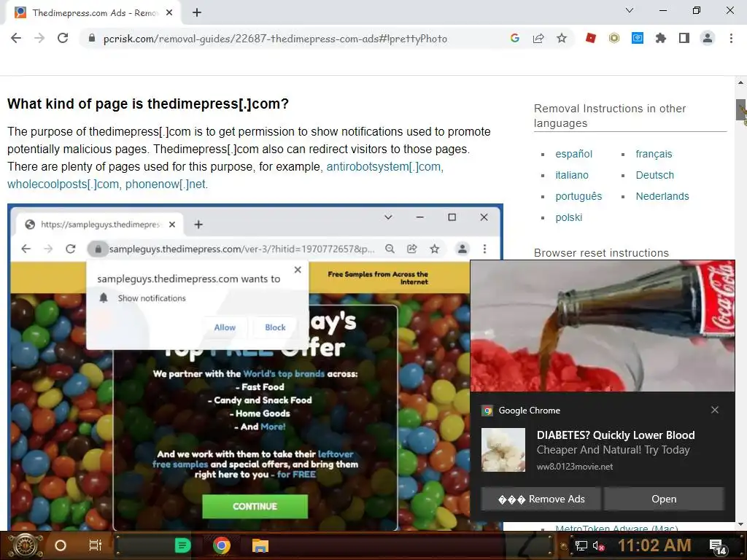
Task: Dismiss the Google Chrome notification
Action: [x=715, y=410]
